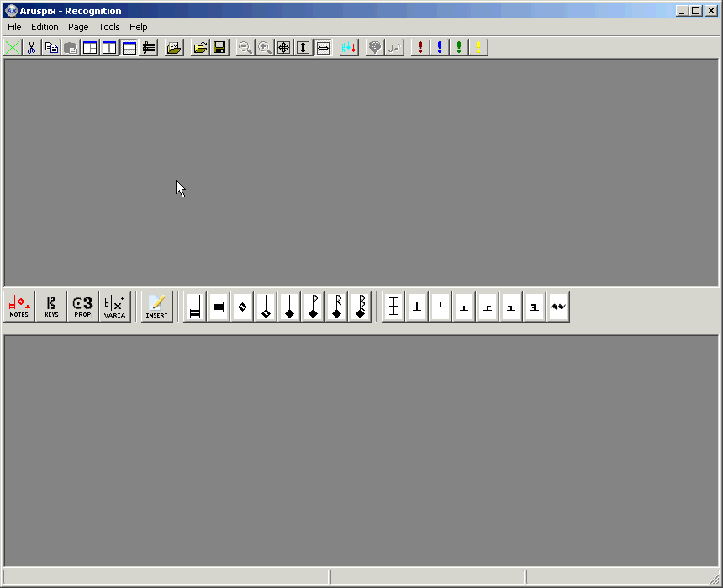Pick the filled diamond note with two flags

tap(337, 307)
